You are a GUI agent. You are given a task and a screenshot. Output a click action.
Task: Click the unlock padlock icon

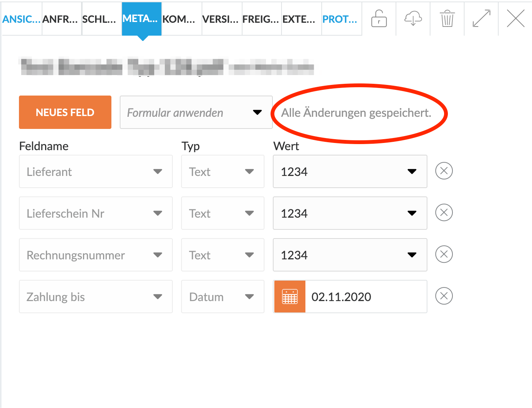click(379, 19)
